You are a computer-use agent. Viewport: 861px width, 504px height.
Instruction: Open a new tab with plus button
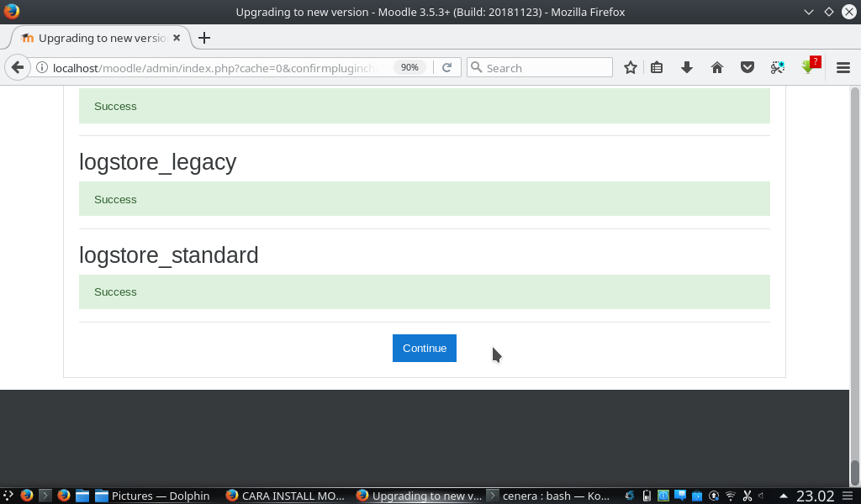coord(203,38)
